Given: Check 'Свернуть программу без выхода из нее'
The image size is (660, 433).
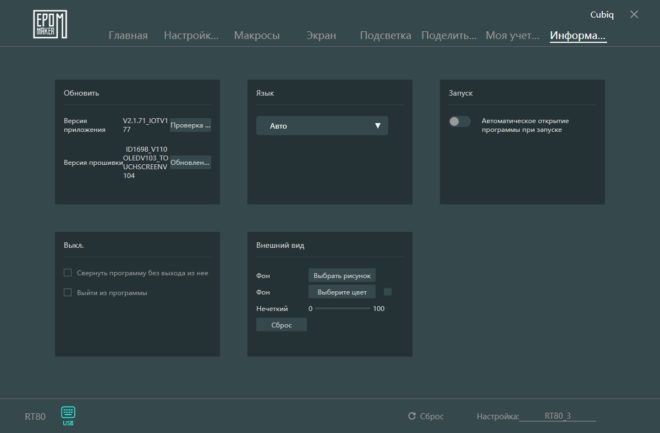Looking at the screenshot, I should (x=67, y=273).
